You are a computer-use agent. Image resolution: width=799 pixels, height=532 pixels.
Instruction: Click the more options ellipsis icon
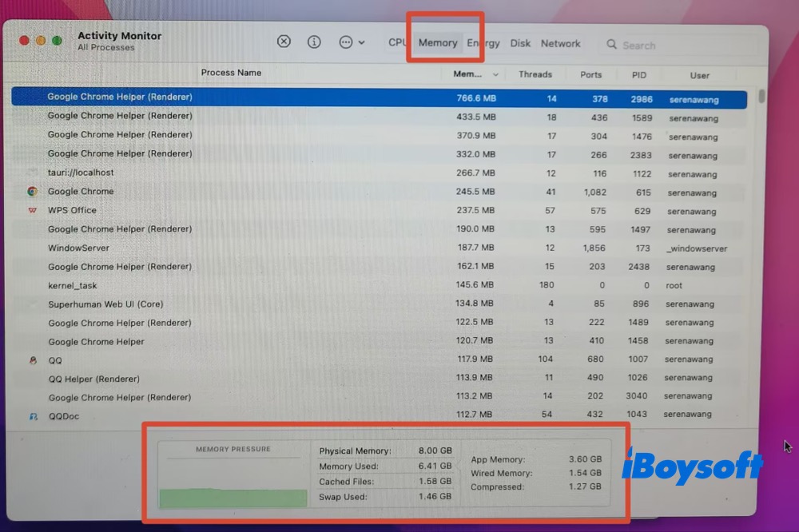346,42
